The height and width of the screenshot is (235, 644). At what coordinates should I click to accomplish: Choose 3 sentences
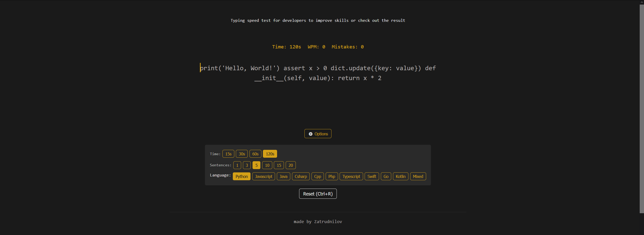[x=247, y=165]
